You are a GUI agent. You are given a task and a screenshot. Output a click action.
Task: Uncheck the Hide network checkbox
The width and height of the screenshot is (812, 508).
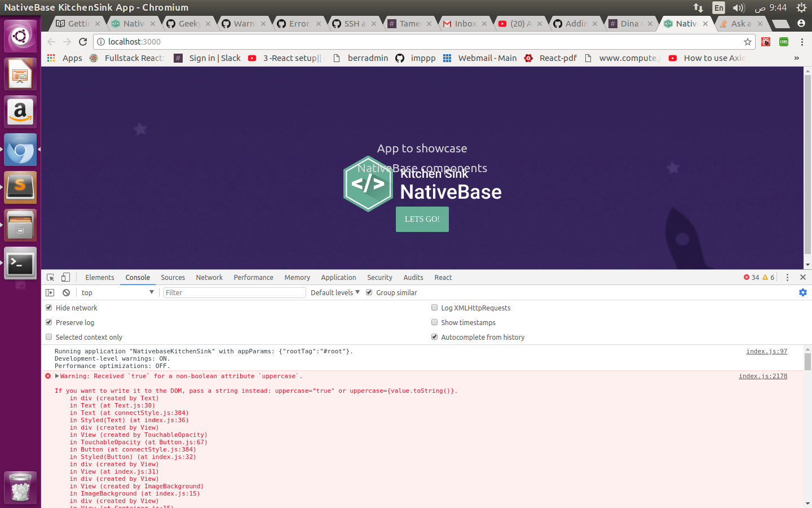click(x=48, y=308)
